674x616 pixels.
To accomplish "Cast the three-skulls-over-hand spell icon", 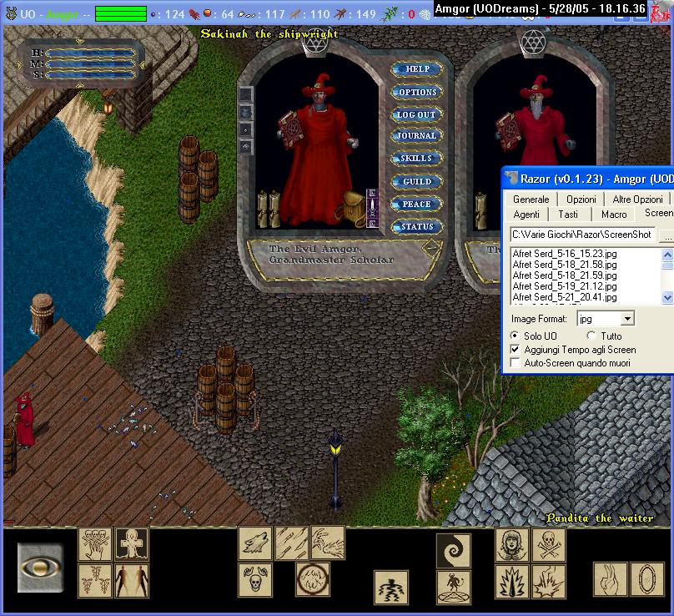I will pos(95,544).
